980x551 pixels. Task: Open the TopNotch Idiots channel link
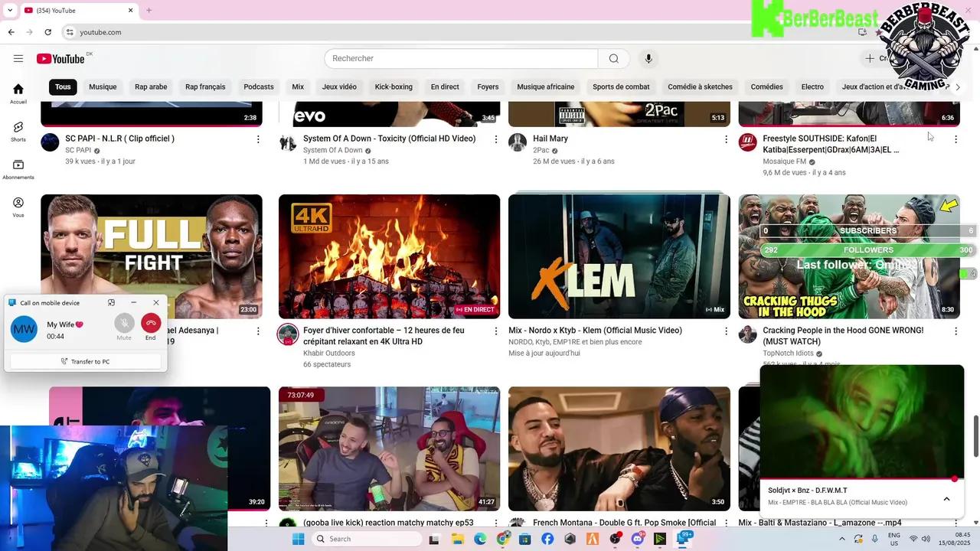pyautogui.click(x=788, y=354)
